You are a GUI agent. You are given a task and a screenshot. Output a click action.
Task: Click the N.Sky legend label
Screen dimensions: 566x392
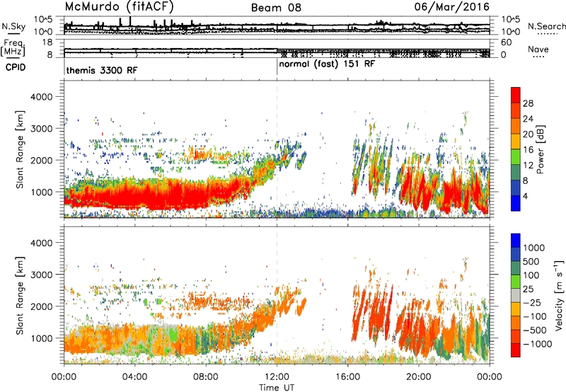13,26
